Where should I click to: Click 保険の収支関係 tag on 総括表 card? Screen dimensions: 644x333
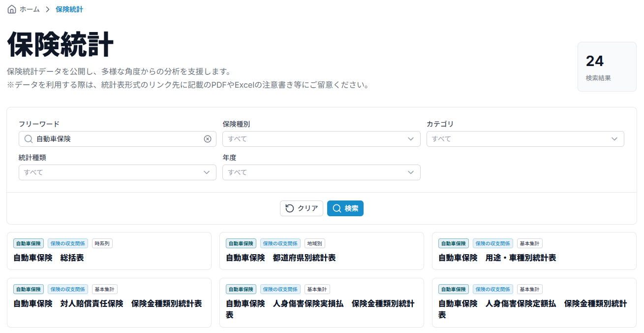click(x=68, y=243)
